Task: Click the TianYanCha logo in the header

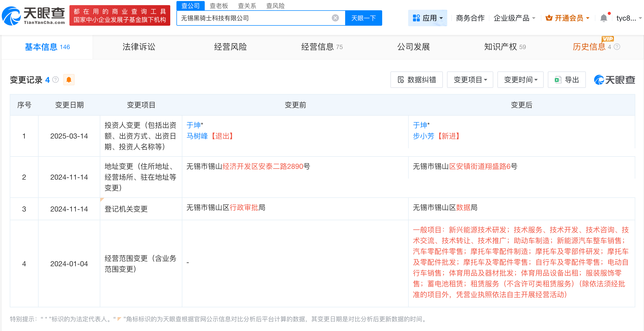Action: pos(33,16)
